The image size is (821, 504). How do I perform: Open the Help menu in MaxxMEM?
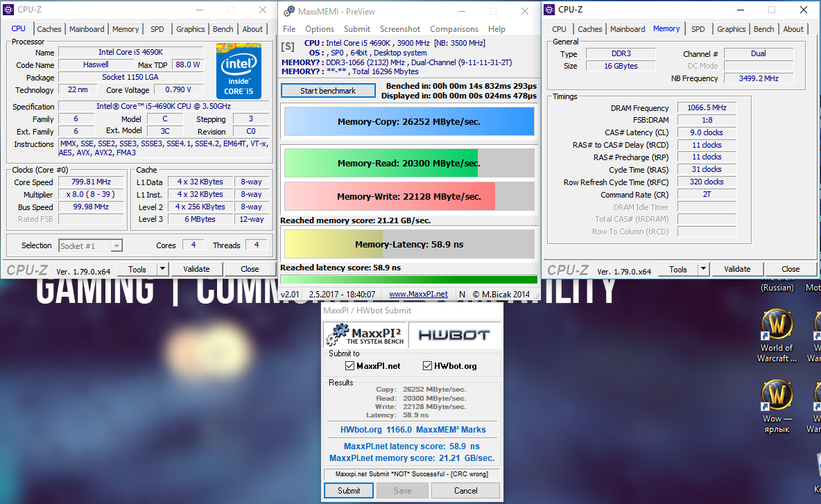[x=496, y=29]
